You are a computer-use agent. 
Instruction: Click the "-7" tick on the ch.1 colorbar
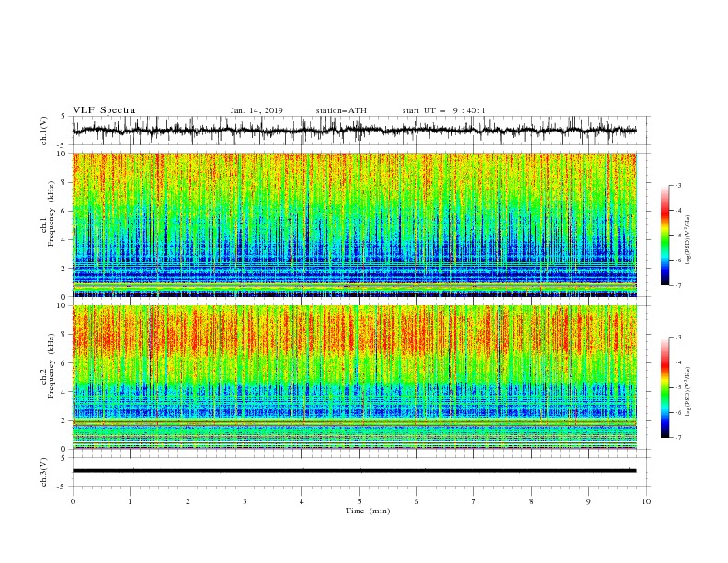(x=678, y=286)
